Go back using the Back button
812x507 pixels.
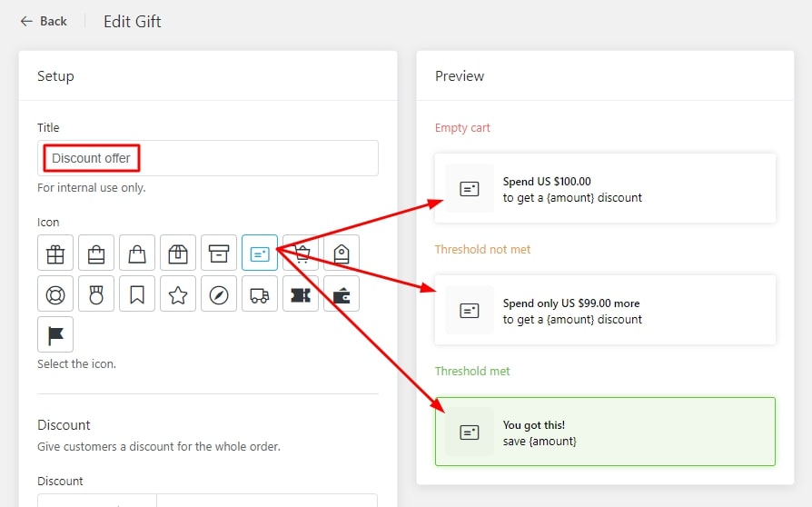[x=44, y=21]
